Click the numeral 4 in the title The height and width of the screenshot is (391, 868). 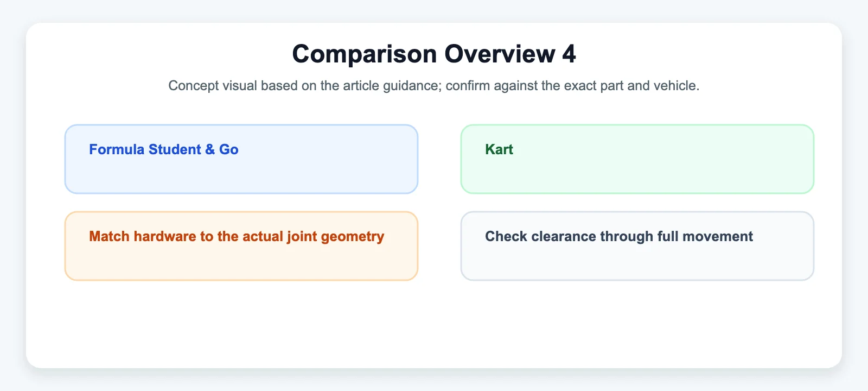coord(569,54)
